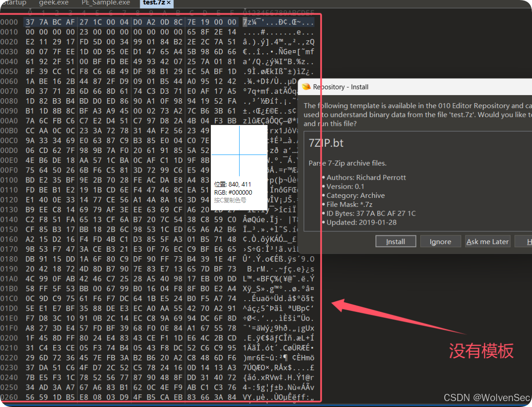This screenshot has width=532, height=407.
Task: Click first byte 7B in row 0240
Action: 30,377
